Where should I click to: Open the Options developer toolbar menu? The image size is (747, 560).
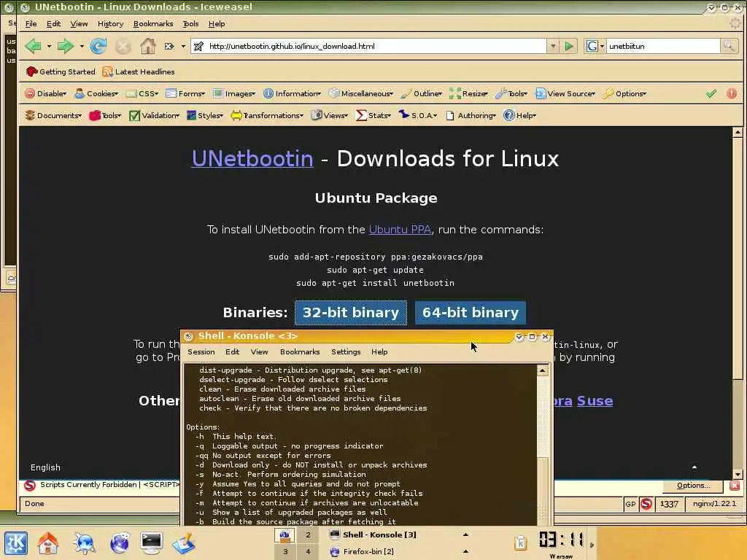click(x=624, y=93)
